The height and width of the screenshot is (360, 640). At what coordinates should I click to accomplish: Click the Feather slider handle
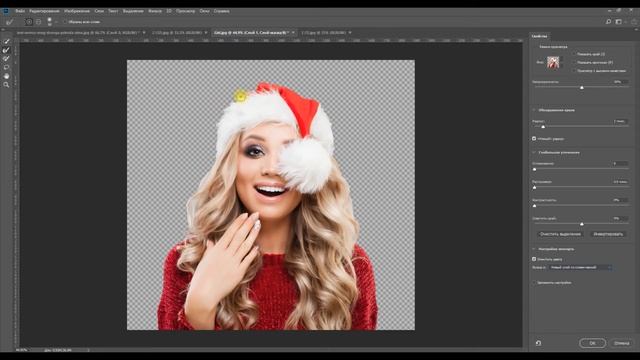coord(535,188)
